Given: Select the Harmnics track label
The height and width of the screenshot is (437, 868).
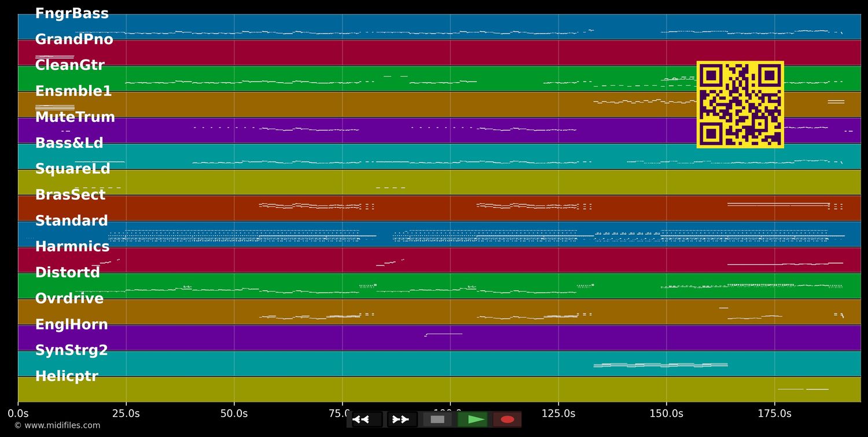Looking at the screenshot, I should point(72,247).
